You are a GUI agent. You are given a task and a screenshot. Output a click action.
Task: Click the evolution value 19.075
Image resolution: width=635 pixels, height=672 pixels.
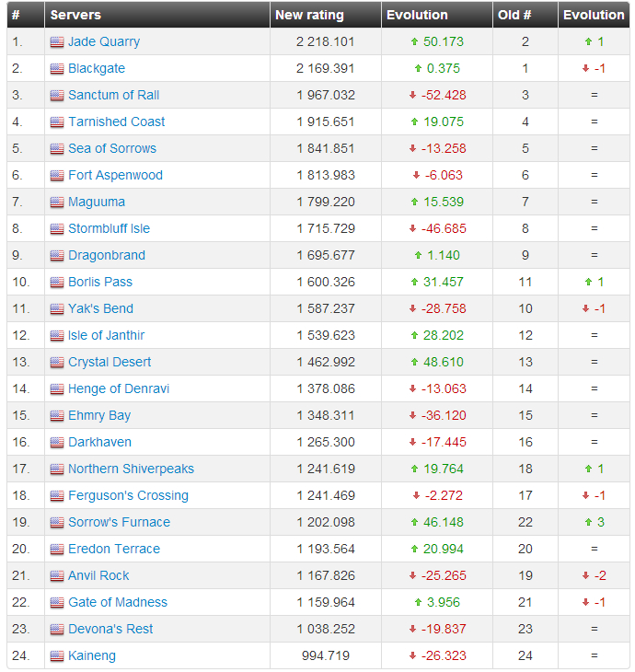[x=444, y=122]
